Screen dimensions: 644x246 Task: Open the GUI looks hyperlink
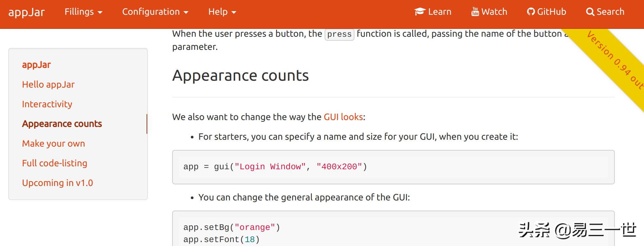pos(343,117)
